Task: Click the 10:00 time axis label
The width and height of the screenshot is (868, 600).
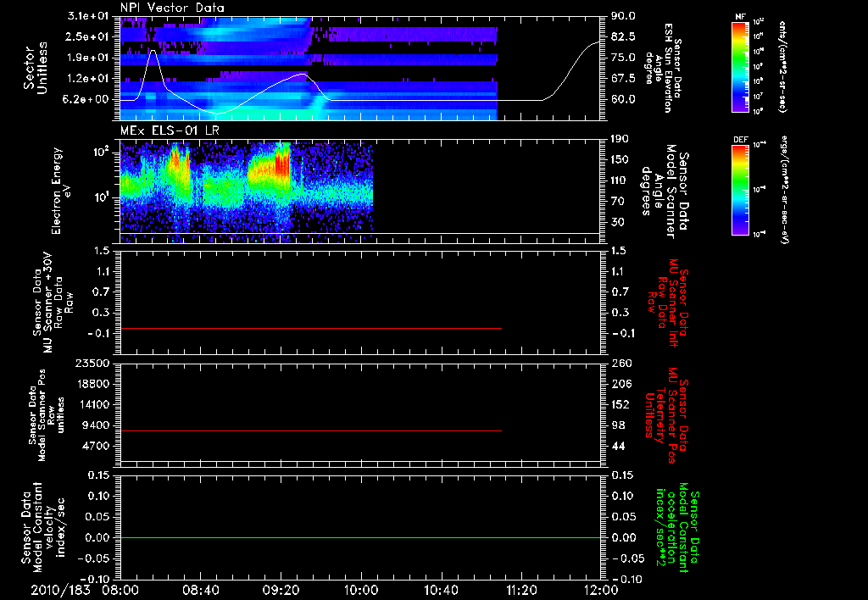Action: tap(361, 590)
